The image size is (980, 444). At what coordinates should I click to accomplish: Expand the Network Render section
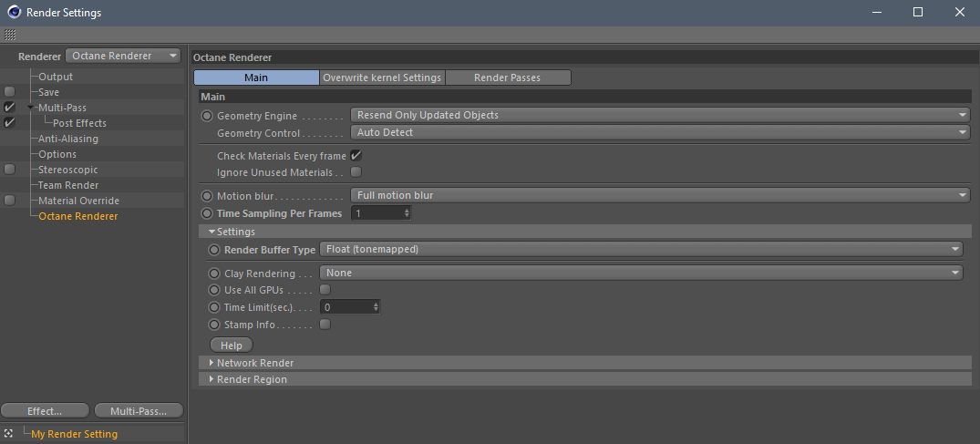tap(211, 363)
